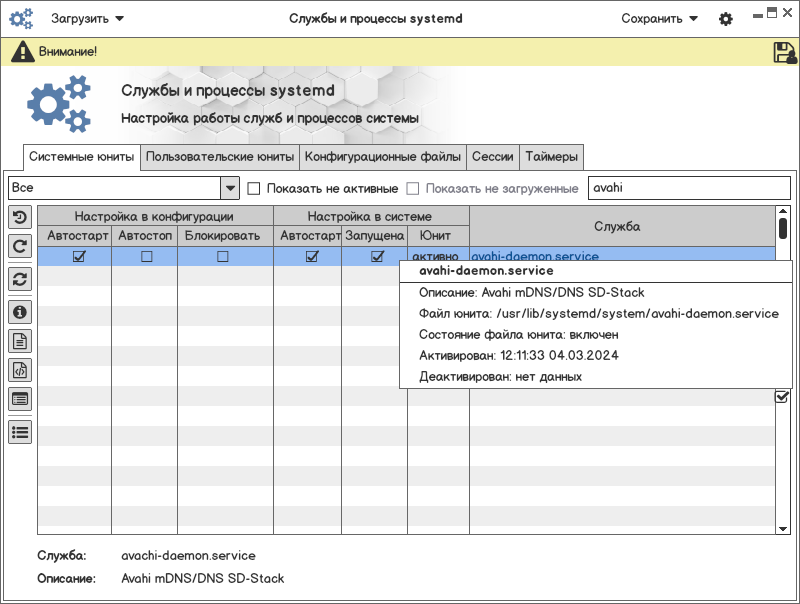Switch to 'Пользовательские юниты' tab
The image size is (800, 604).
click(x=220, y=157)
